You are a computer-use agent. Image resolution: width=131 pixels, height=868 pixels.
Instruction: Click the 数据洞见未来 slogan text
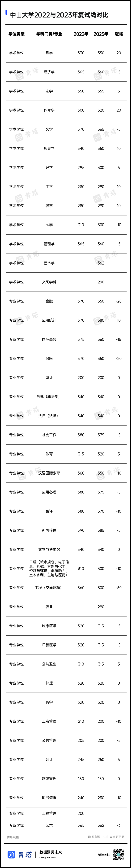point(51,852)
